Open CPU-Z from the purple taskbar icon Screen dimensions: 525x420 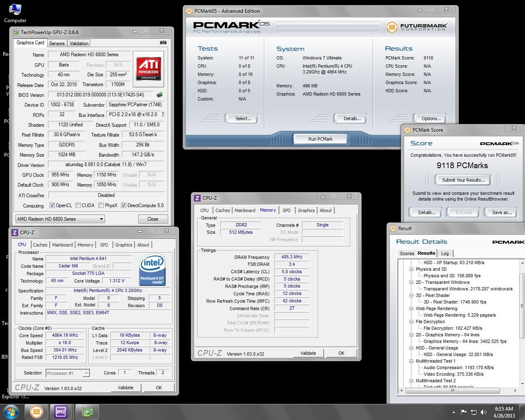pos(61,411)
